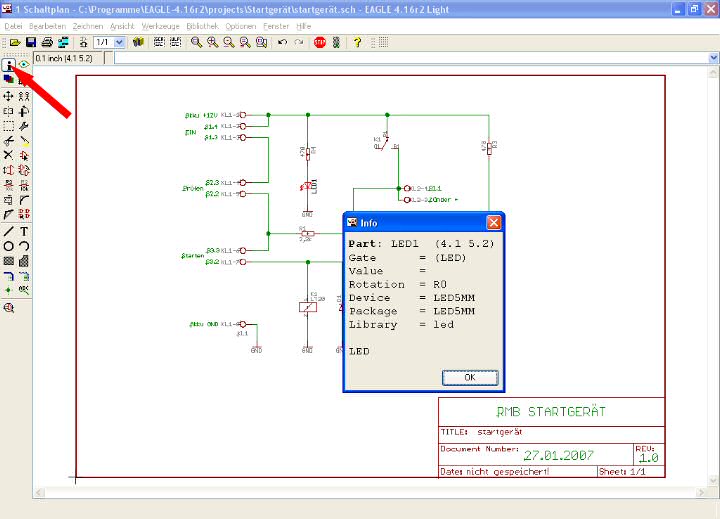The height and width of the screenshot is (519, 720).
Task: Select the Delete tool (X icon)
Action: [9, 155]
